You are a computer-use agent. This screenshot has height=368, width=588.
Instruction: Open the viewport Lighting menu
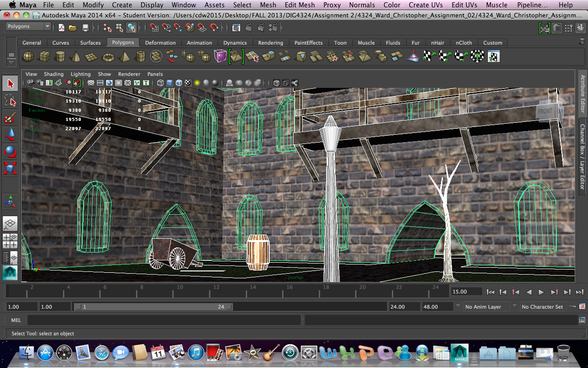80,74
